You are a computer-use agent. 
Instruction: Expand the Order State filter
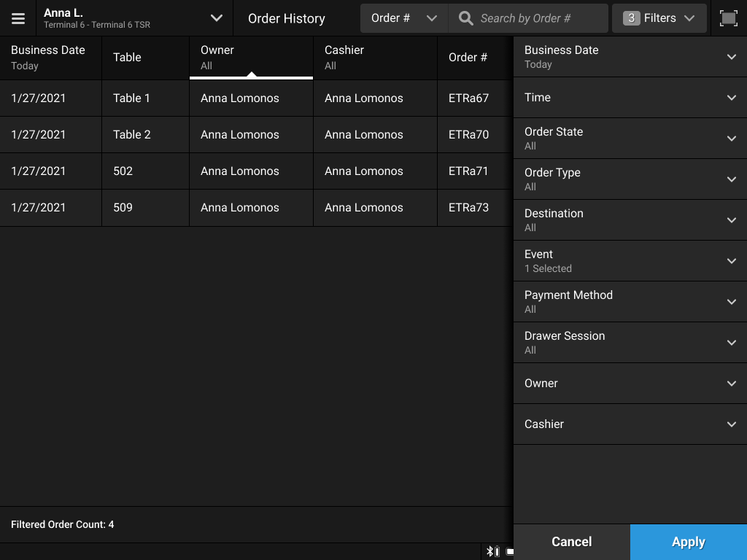(629, 138)
